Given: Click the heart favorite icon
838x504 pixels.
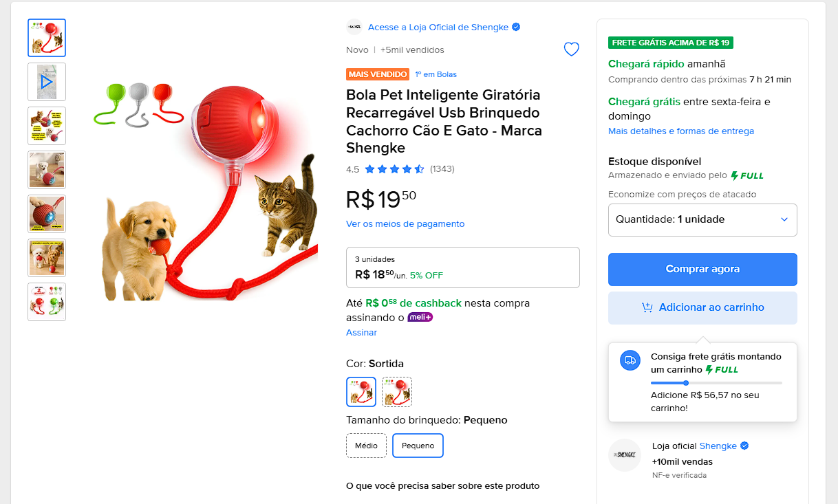Looking at the screenshot, I should 571,50.
